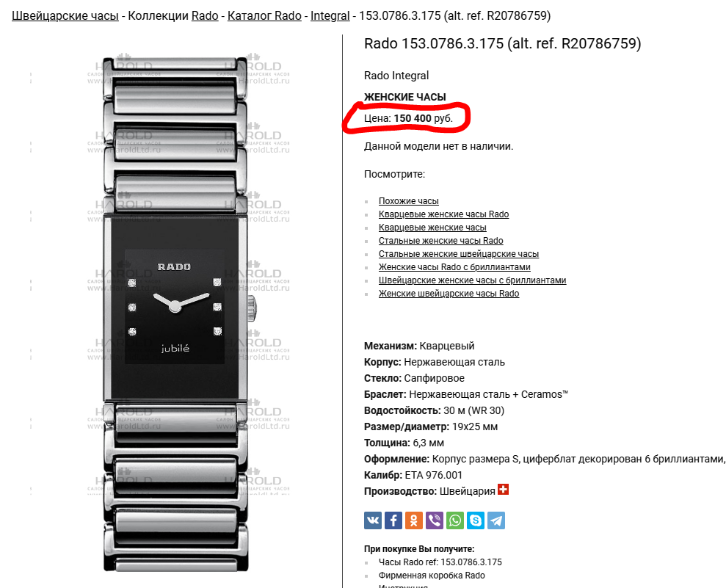Screen dimensions: 726x588
Task: Follow the Кварцевые женские часы link
Action: point(432,228)
